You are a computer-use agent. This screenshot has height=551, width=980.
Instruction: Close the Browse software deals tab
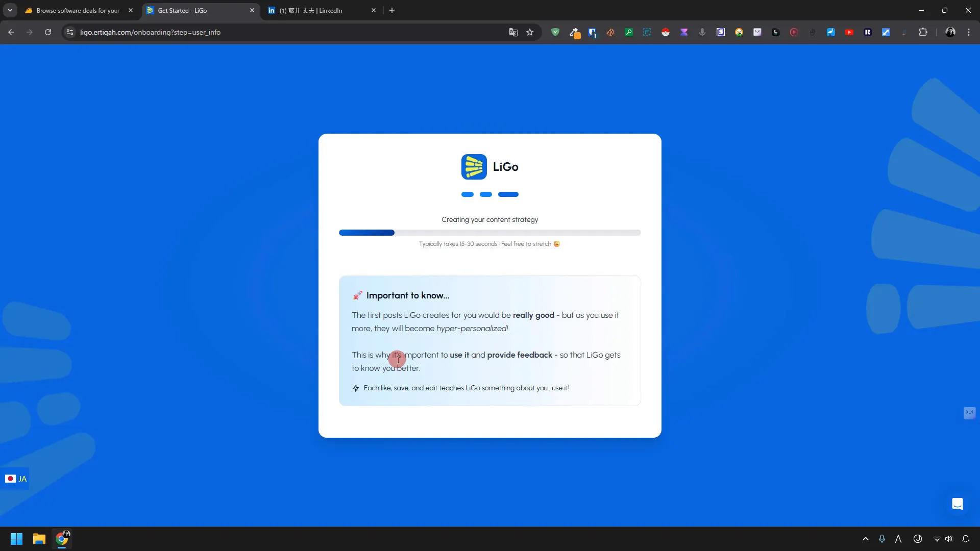click(131, 10)
